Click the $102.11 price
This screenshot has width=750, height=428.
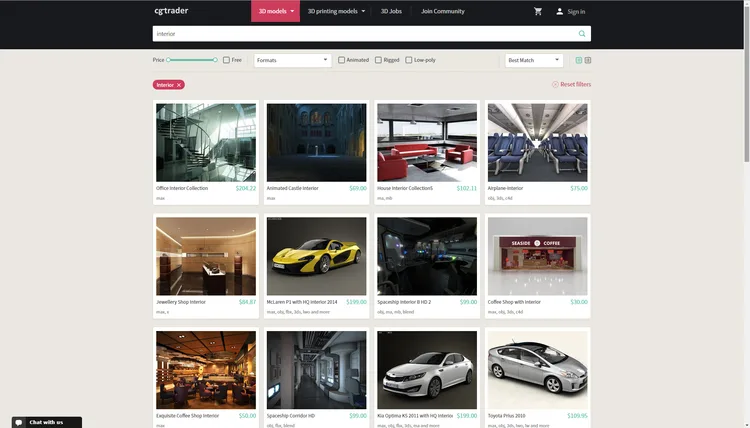[467, 188]
